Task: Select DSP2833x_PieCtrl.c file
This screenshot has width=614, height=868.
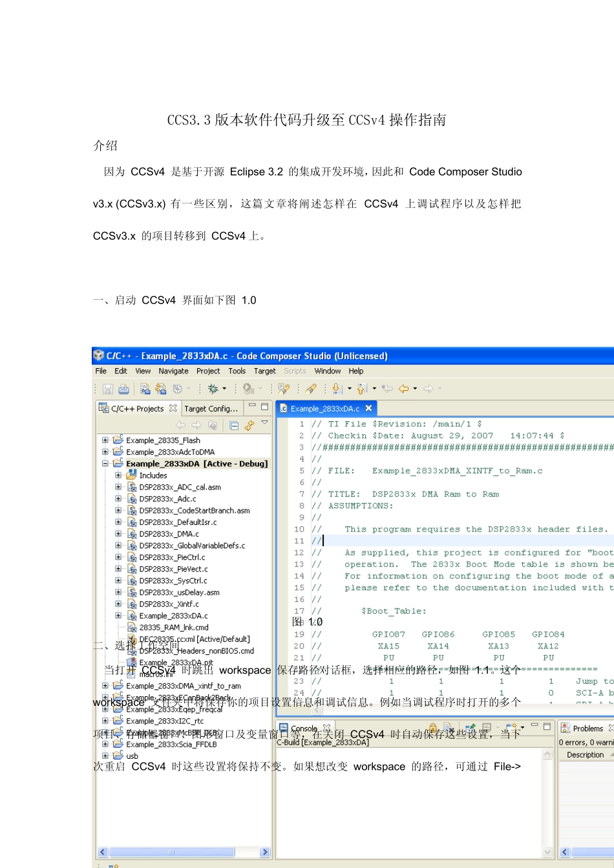Action: (172, 557)
